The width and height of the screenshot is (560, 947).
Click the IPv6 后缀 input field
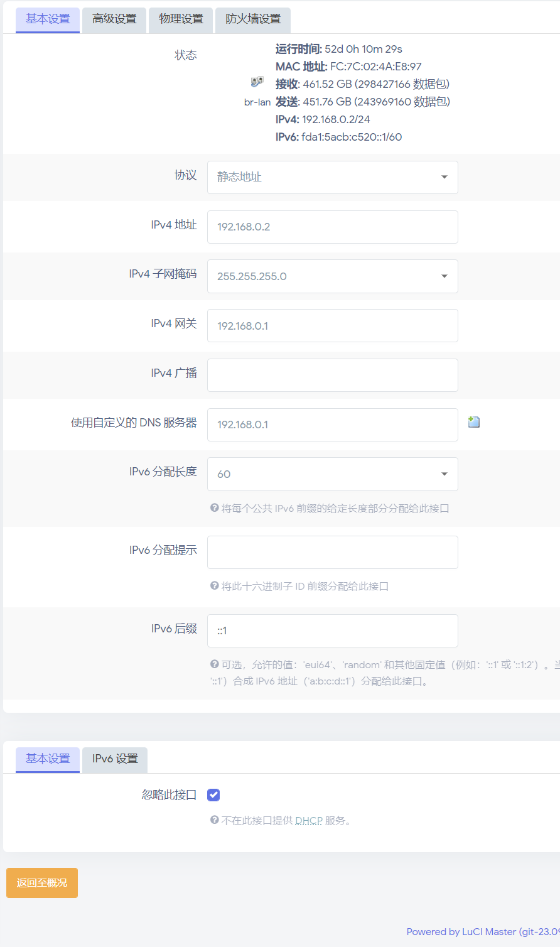click(x=332, y=630)
